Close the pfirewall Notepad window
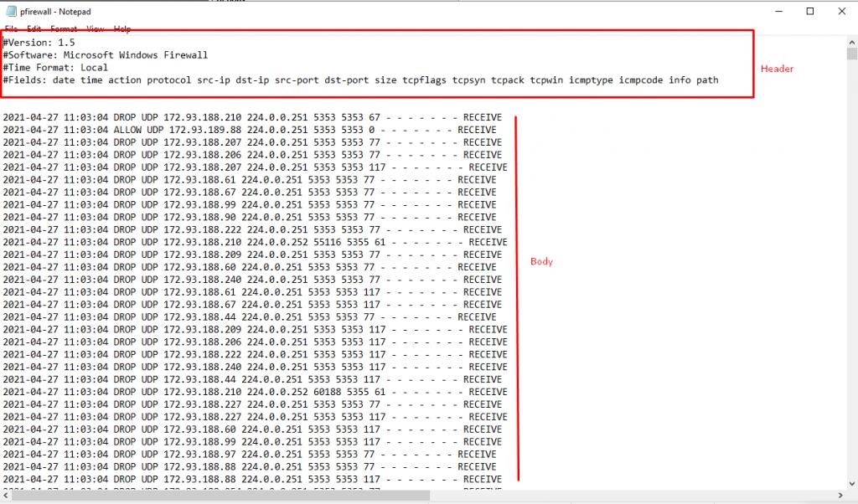 click(842, 12)
